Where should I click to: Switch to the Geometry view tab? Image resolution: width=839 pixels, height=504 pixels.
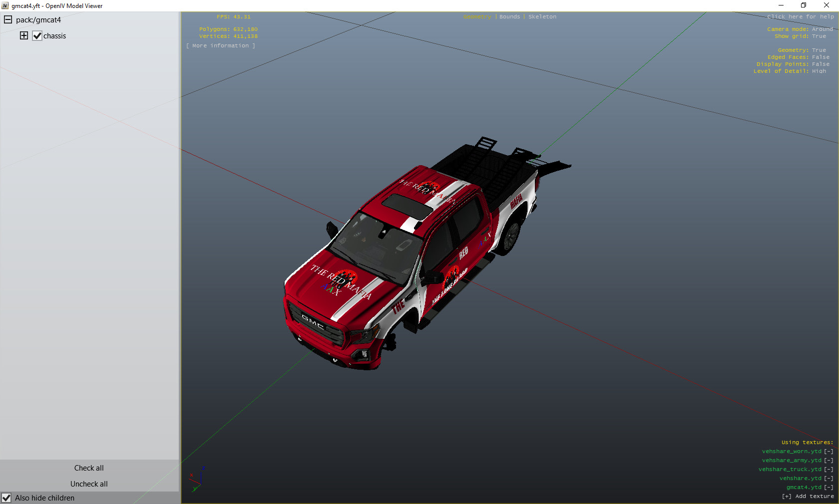point(477,17)
